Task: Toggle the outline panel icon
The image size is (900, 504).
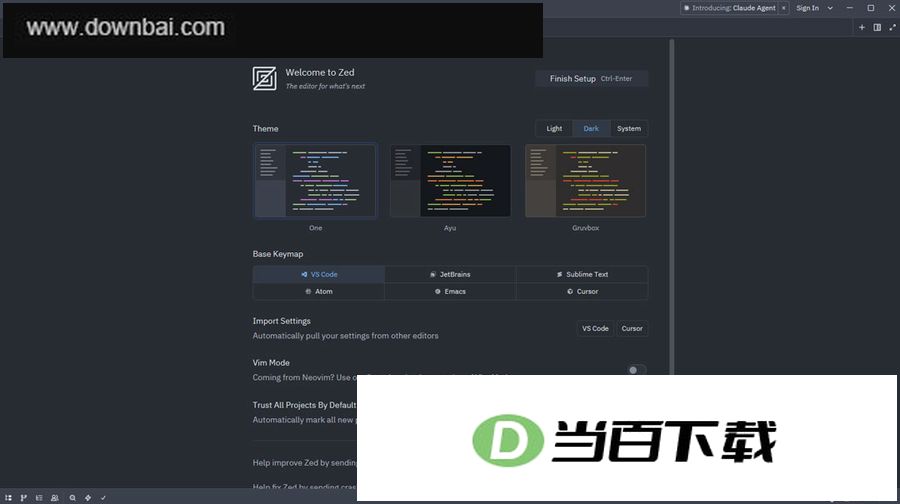Action: pyautogui.click(x=39, y=498)
